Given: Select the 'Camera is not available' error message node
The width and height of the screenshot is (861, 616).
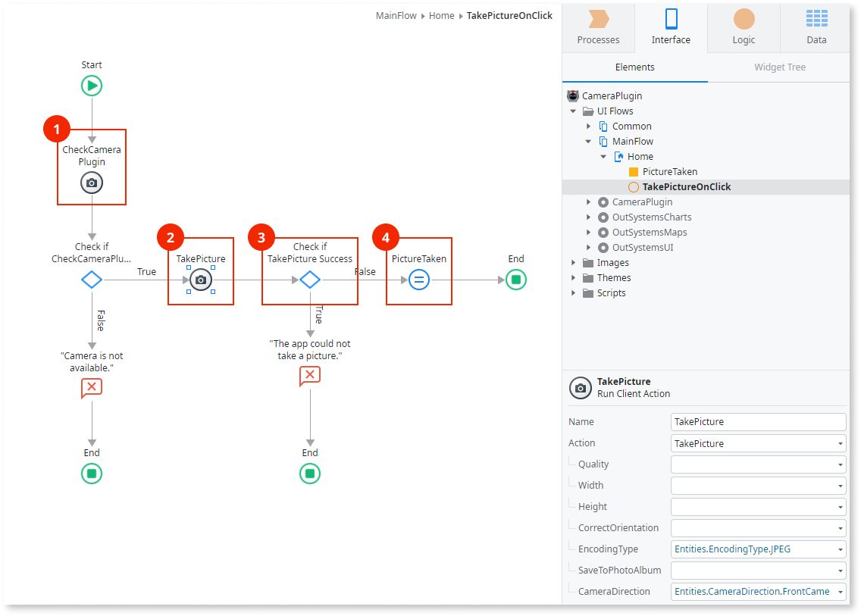Looking at the screenshot, I should tap(91, 387).
